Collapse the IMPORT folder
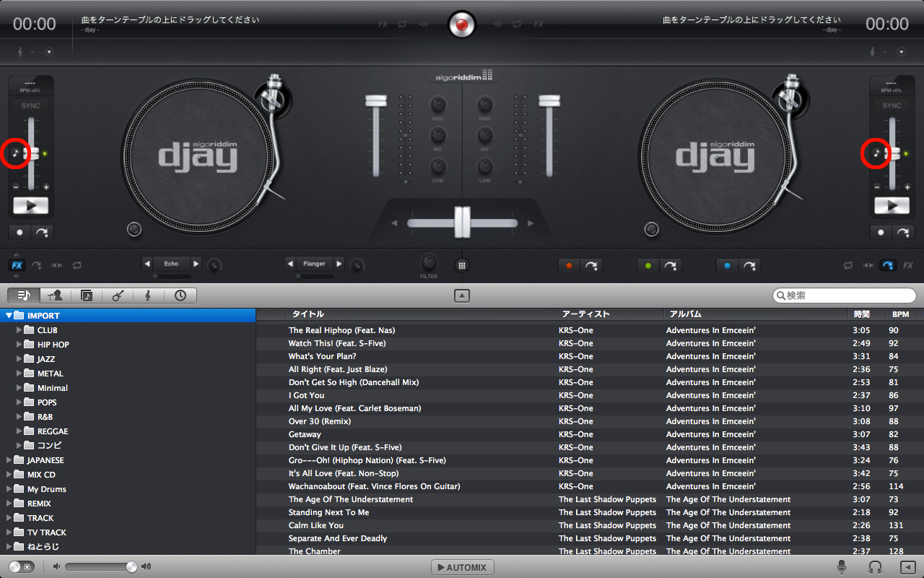 [x=9, y=316]
